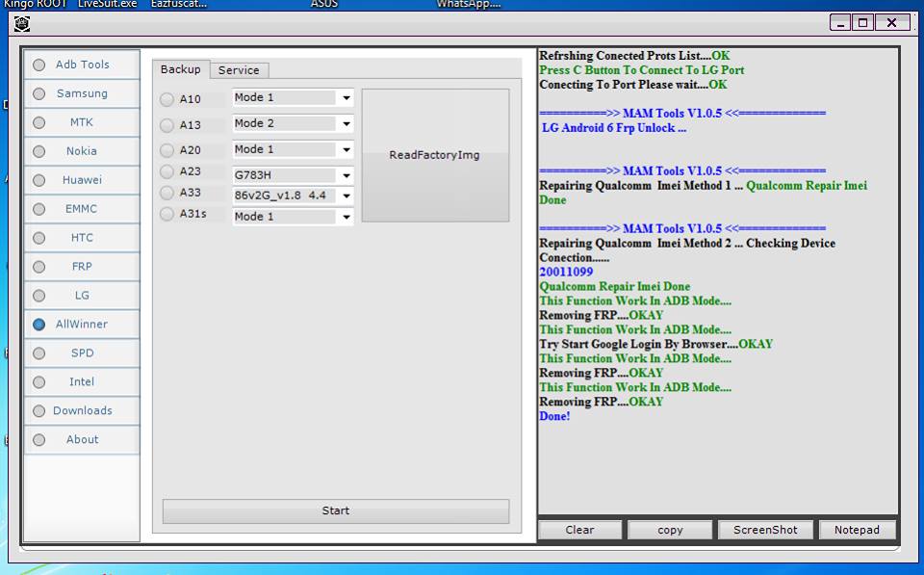Switch to the Huawei tools panel
The height and width of the screenshot is (575, 924).
[x=81, y=180]
